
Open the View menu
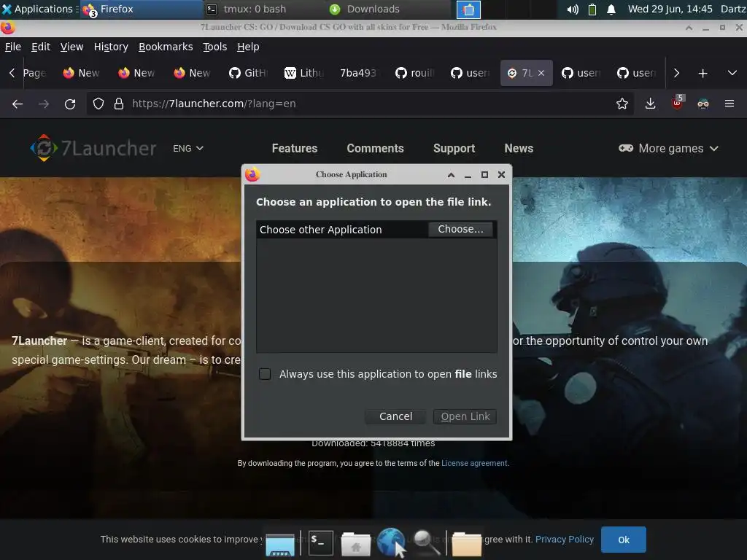click(72, 47)
